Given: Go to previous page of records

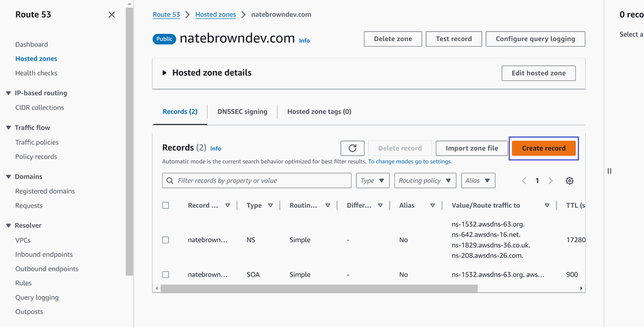Looking at the screenshot, I should 524,181.
